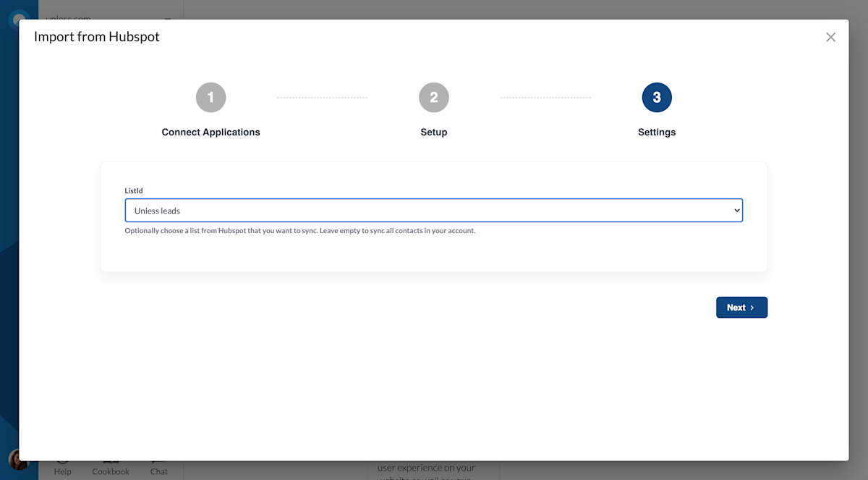The width and height of the screenshot is (868, 480).
Task: Click the 'Optionally choose a list' help text
Action: [300, 231]
